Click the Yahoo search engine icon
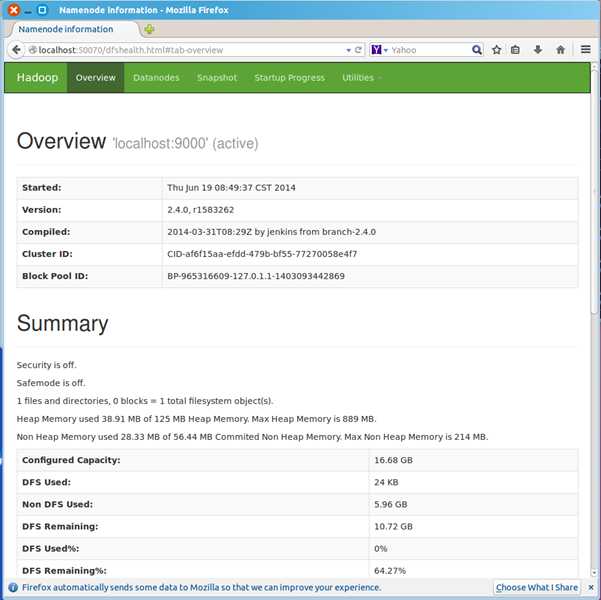 click(x=376, y=49)
